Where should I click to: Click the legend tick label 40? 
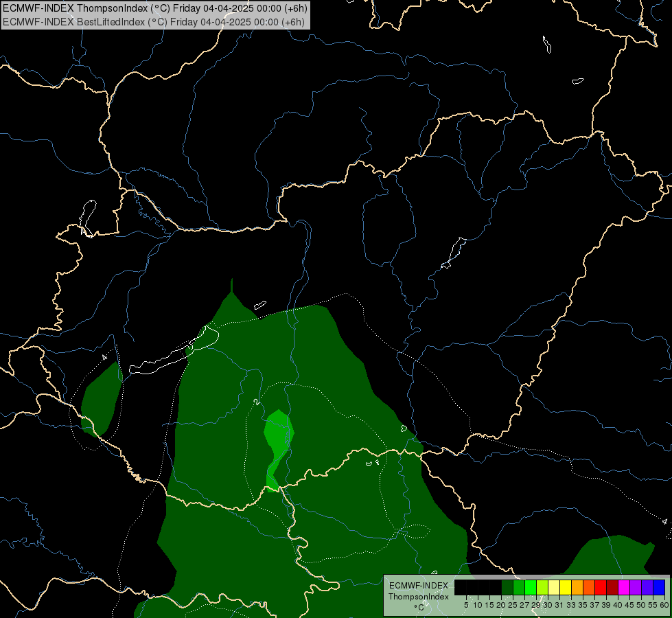(x=618, y=605)
